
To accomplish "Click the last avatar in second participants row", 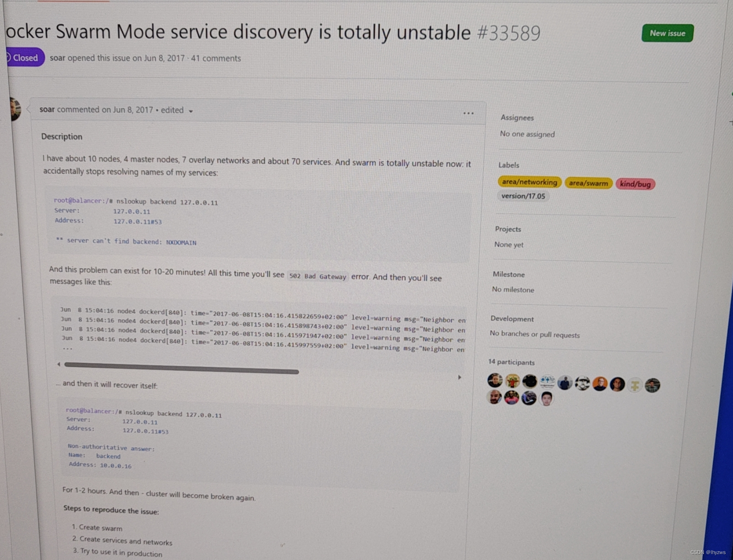I will [546, 399].
